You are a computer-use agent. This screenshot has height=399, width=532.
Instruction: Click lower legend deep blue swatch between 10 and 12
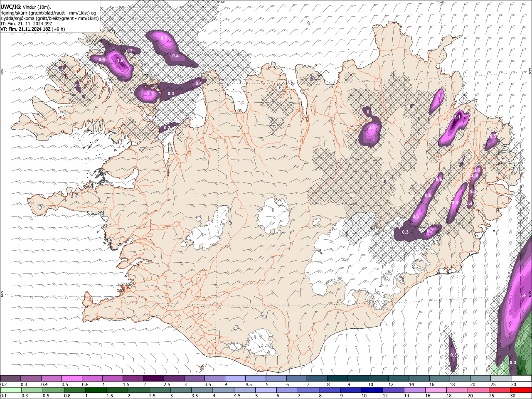coord(372,390)
